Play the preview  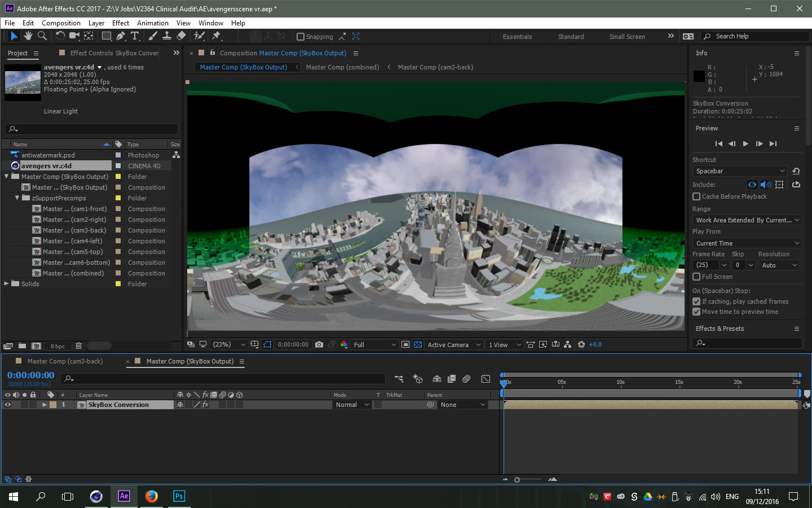(745, 143)
